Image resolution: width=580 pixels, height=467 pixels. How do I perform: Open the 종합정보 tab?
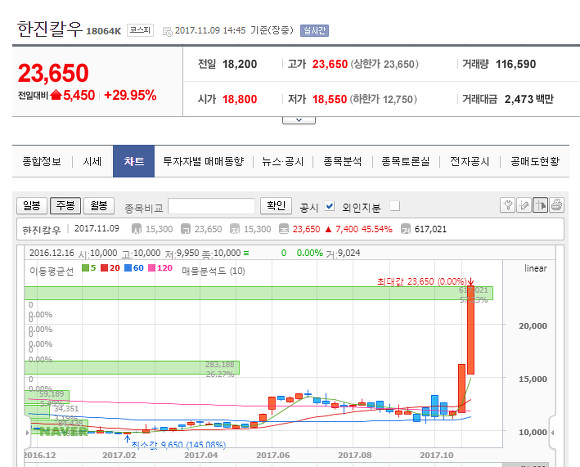(42, 162)
